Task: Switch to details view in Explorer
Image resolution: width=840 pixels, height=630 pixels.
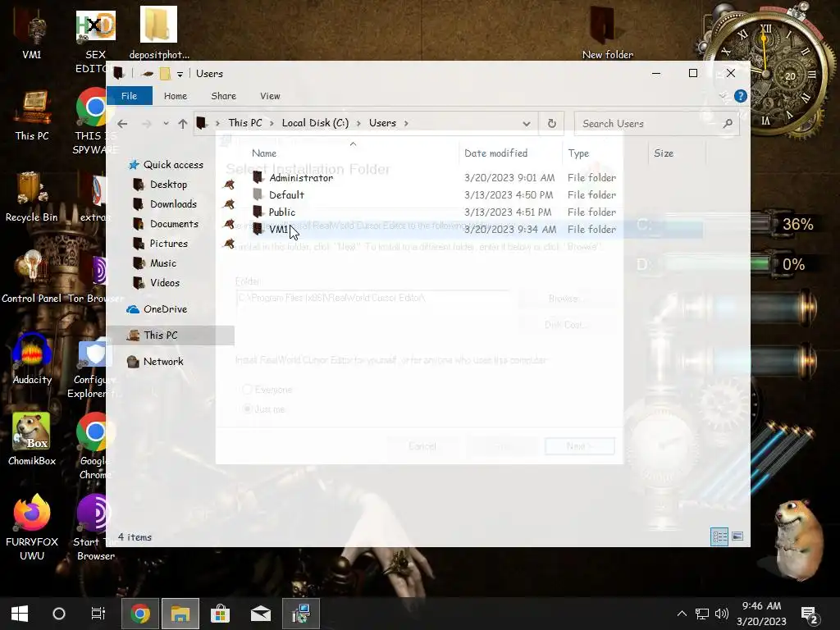Action: tap(719, 536)
